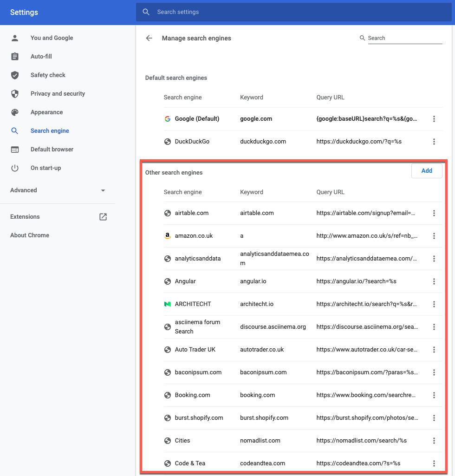Open Extensions using the external link icon
Viewport: 455px width, 476px height.
tap(103, 216)
